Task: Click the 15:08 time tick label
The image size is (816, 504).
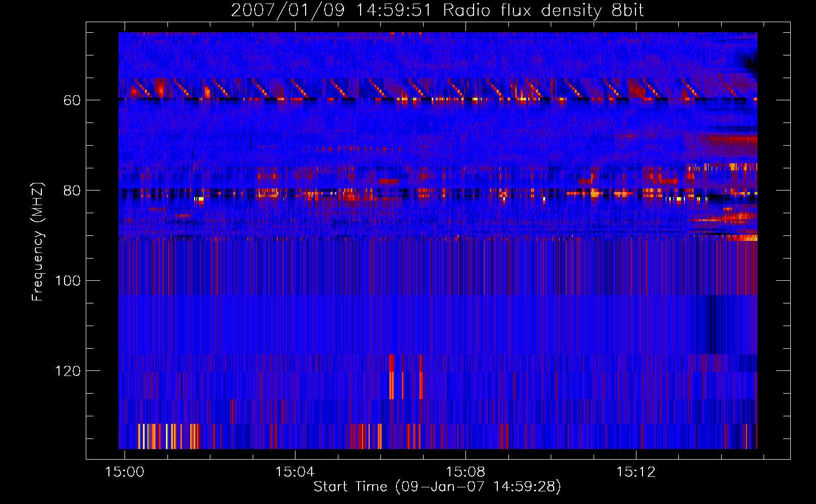Action: pos(465,472)
